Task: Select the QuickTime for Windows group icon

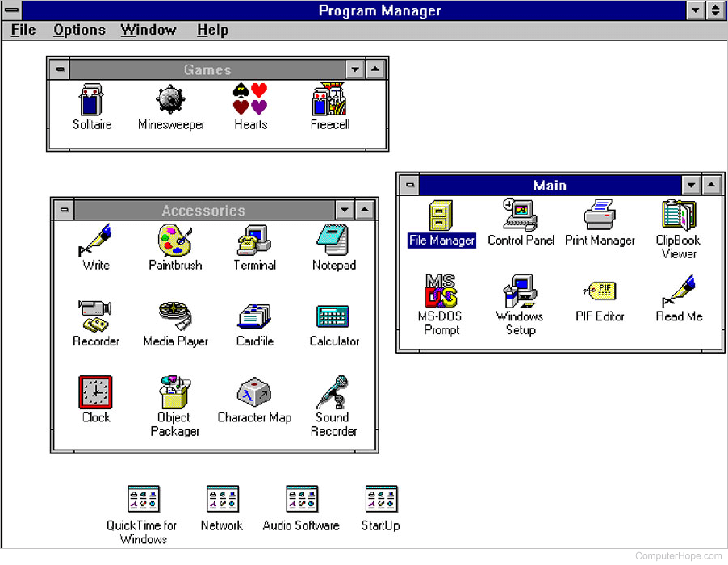Action: coord(143,499)
